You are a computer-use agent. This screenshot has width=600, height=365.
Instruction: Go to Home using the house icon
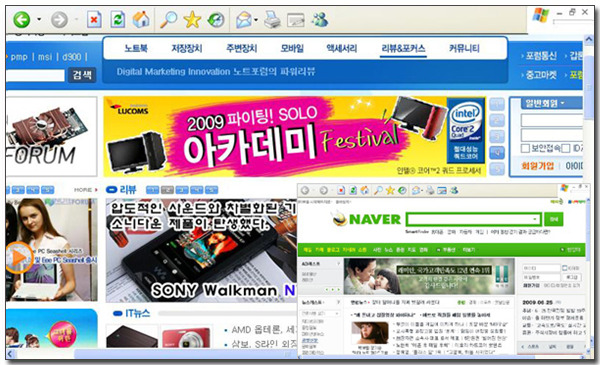point(141,19)
